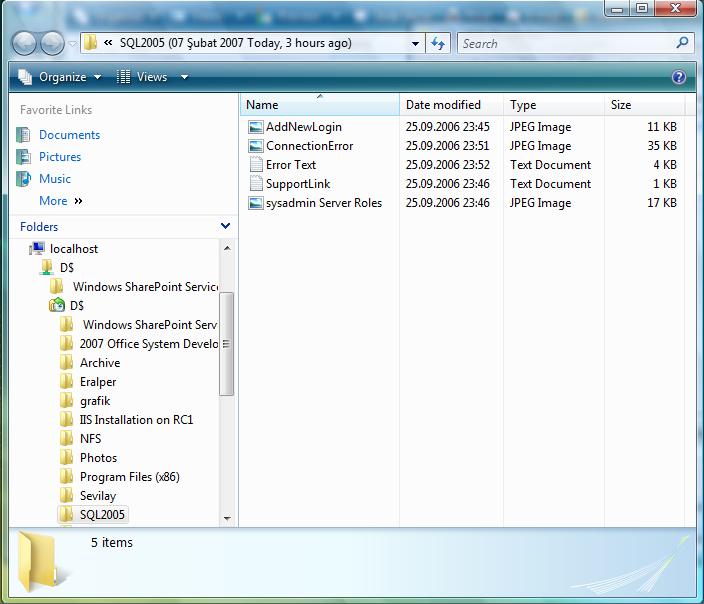This screenshot has height=604, width=704.
Task: Click the Music favorite icon
Action: [x=23, y=179]
